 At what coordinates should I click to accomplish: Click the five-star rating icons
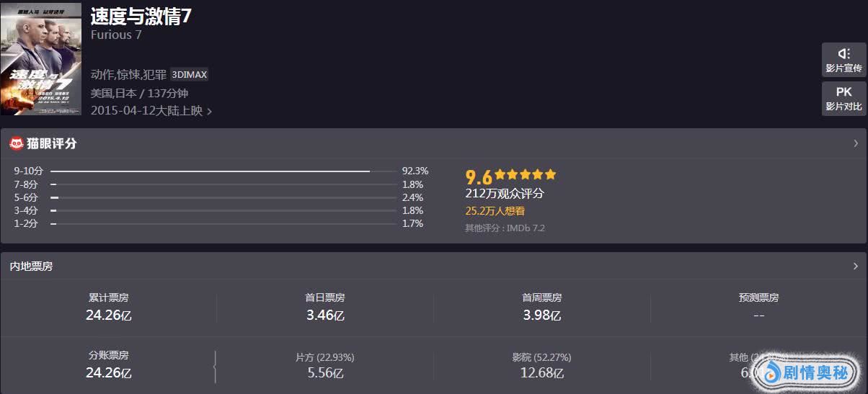point(526,175)
